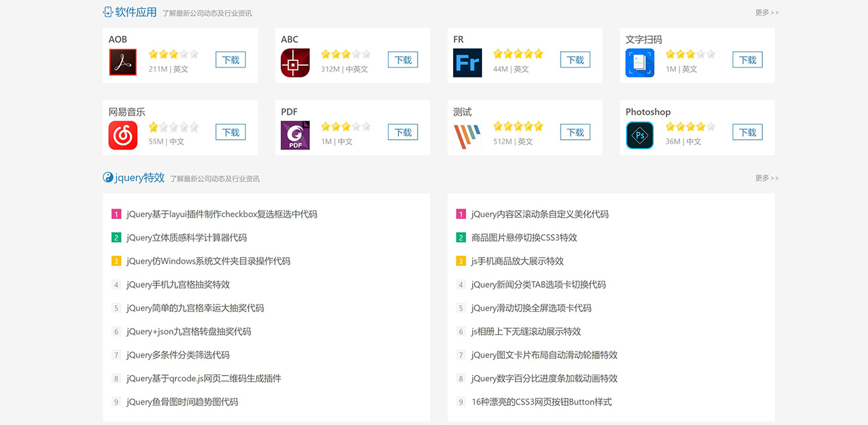Open jQuery鱼骨图时间趋势图代码 link
Viewport: 868px width, 425px height.
183,402
